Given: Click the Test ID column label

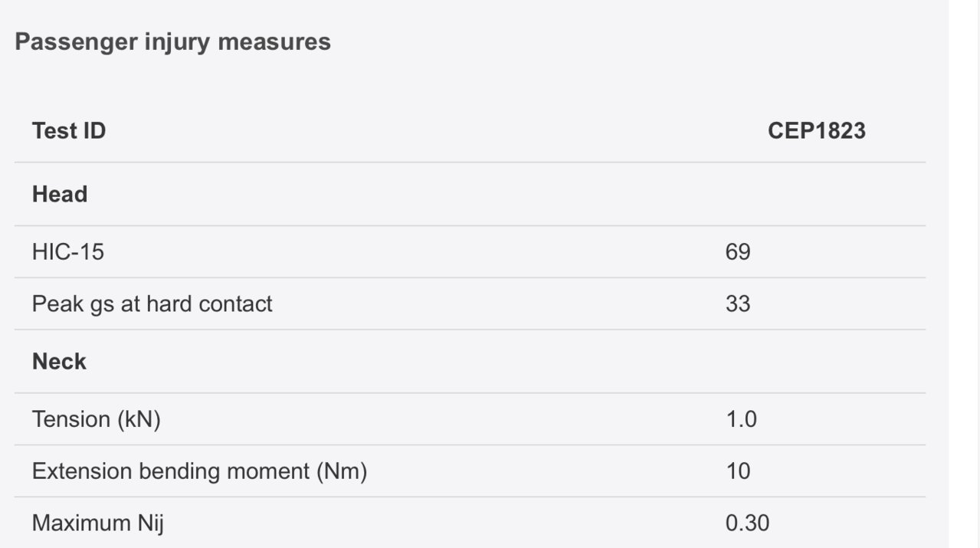Looking at the screenshot, I should coord(69,131).
